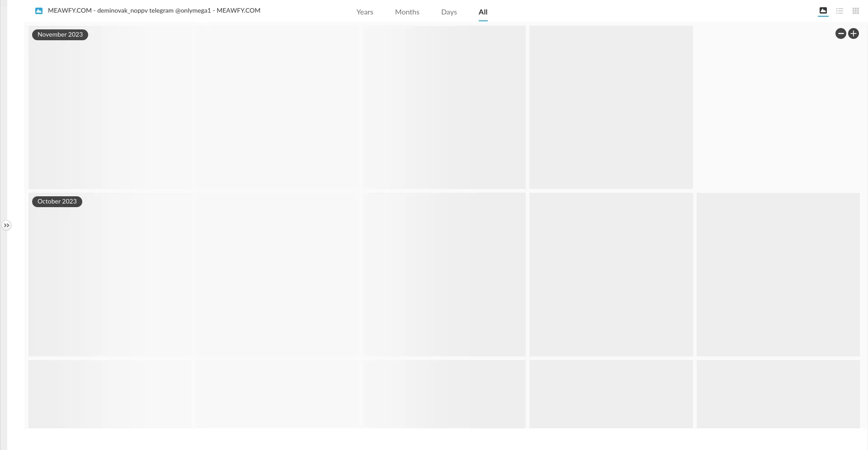Open the rightmost thumbnail in October 2023 row
Viewport: 868px width, 450px height.
(778, 274)
